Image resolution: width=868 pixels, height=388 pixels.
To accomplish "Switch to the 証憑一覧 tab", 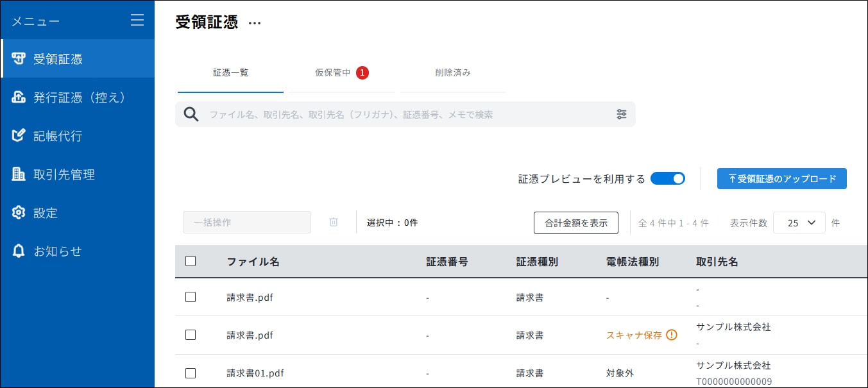I will tap(230, 72).
